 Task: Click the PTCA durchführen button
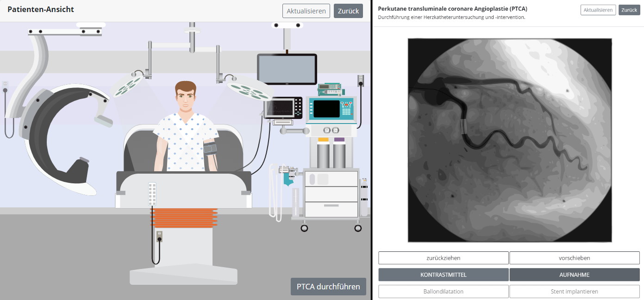(x=328, y=287)
